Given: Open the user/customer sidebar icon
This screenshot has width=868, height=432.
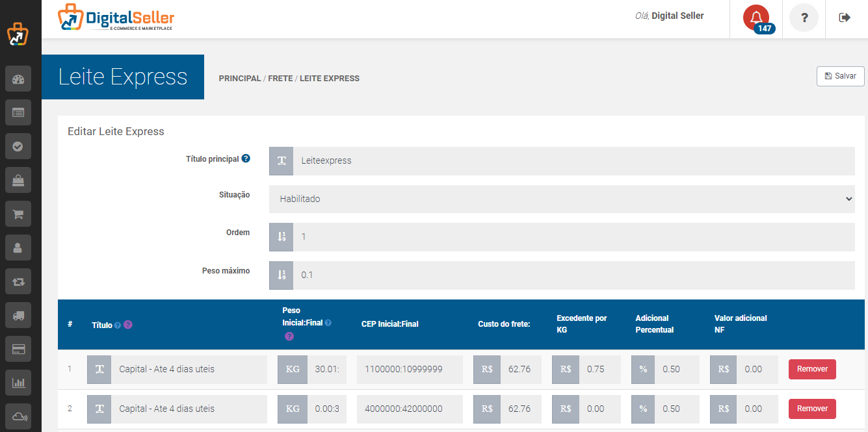Looking at the screenshot, I should 18,248.
